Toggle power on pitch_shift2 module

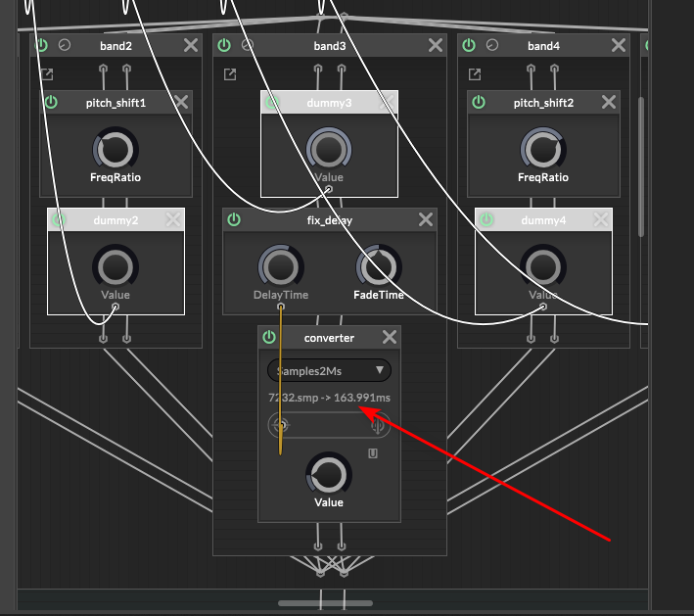point(480,102)
